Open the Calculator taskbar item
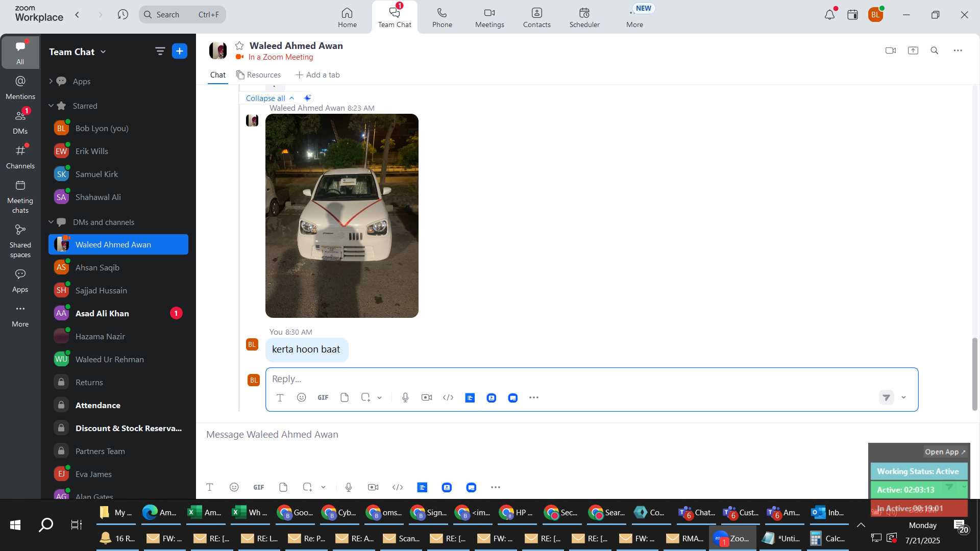 [x=828, y=538]
